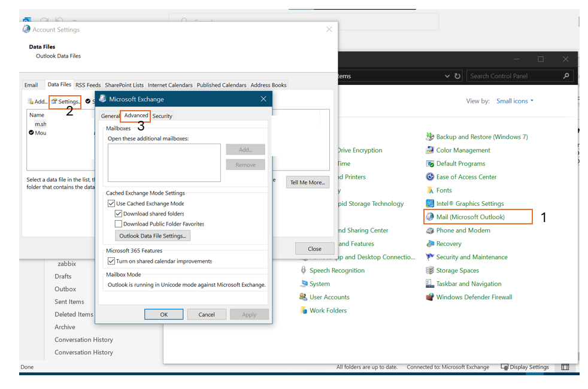Toggle Use Cached Exchange Mode checkbox
Screen dimensions: 588x389
click(111, 203)
